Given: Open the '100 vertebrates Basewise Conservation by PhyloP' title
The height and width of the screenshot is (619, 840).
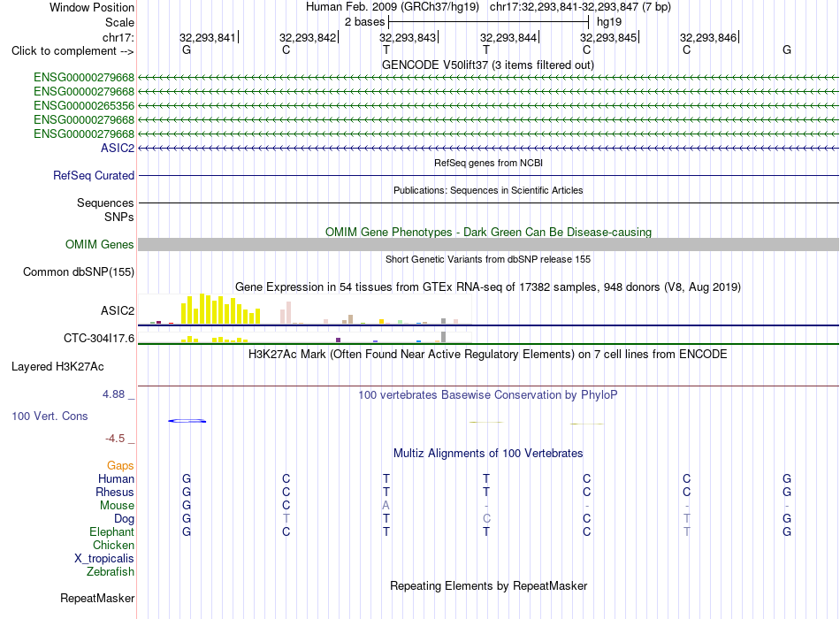Looking at the screenshot, I should [488, 395].
